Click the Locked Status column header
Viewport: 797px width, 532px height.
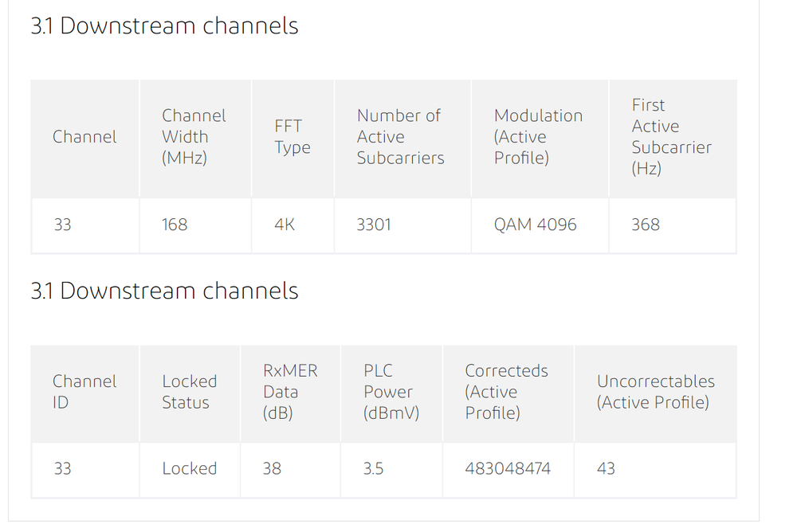click(189, 392)
